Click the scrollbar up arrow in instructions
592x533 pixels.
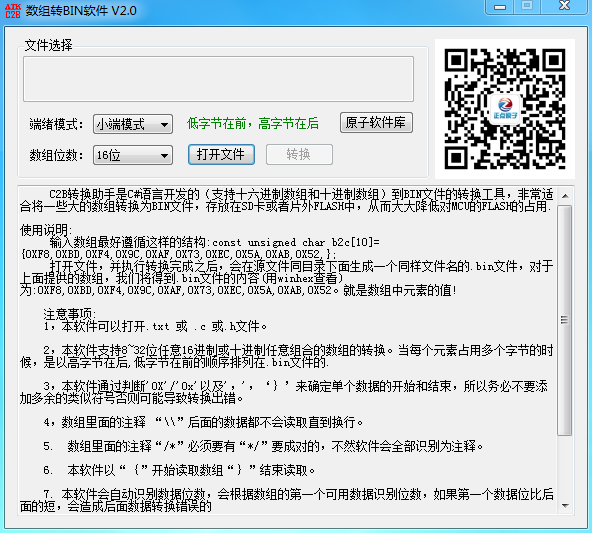click(x=565, y=196)
